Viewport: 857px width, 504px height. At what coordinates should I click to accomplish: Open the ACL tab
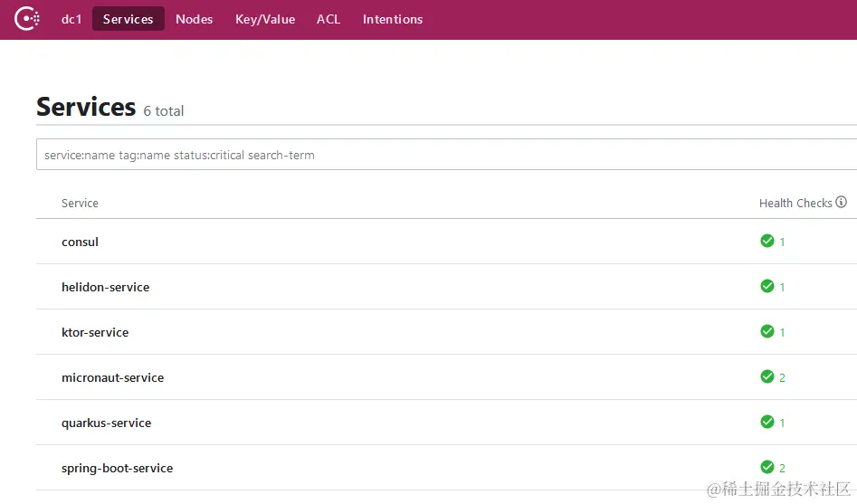(x=329, y=19)
